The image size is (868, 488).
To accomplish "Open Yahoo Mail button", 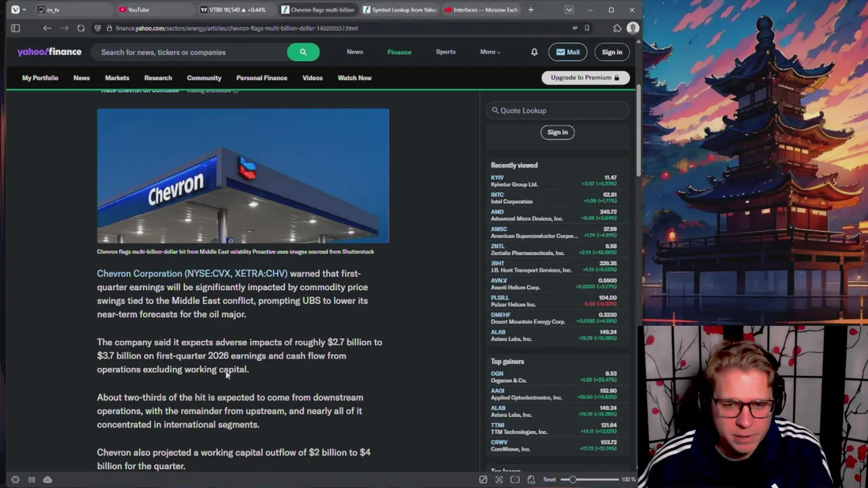I will [x=568, y=52].
